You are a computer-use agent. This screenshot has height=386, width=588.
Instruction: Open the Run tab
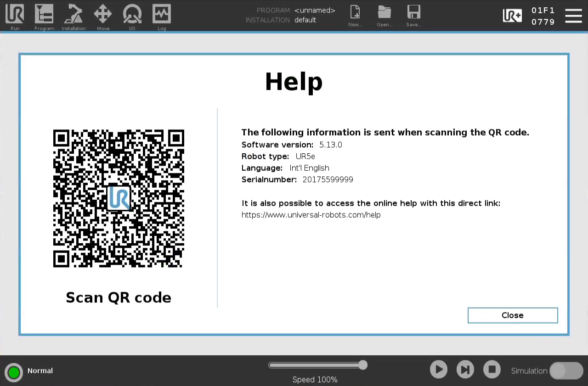[x=15, y=17]
